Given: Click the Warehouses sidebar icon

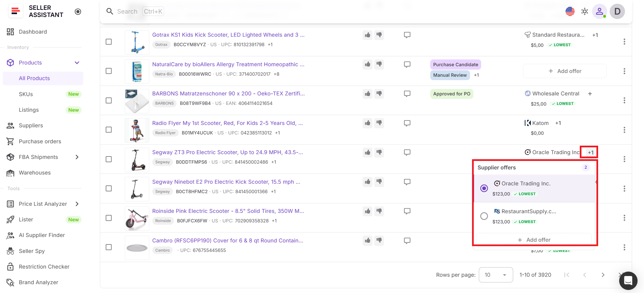Looking at the screenshot, I should (x=11, y=173).
